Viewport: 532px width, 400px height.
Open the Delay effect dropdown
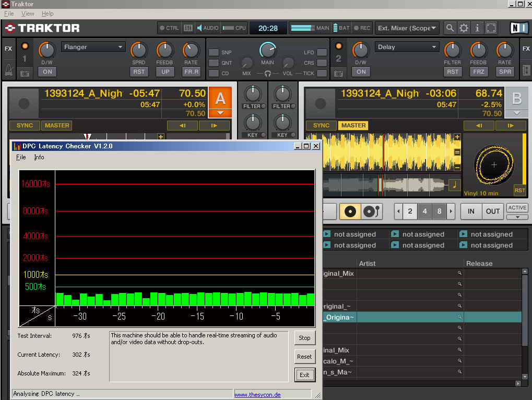[407, 47]
